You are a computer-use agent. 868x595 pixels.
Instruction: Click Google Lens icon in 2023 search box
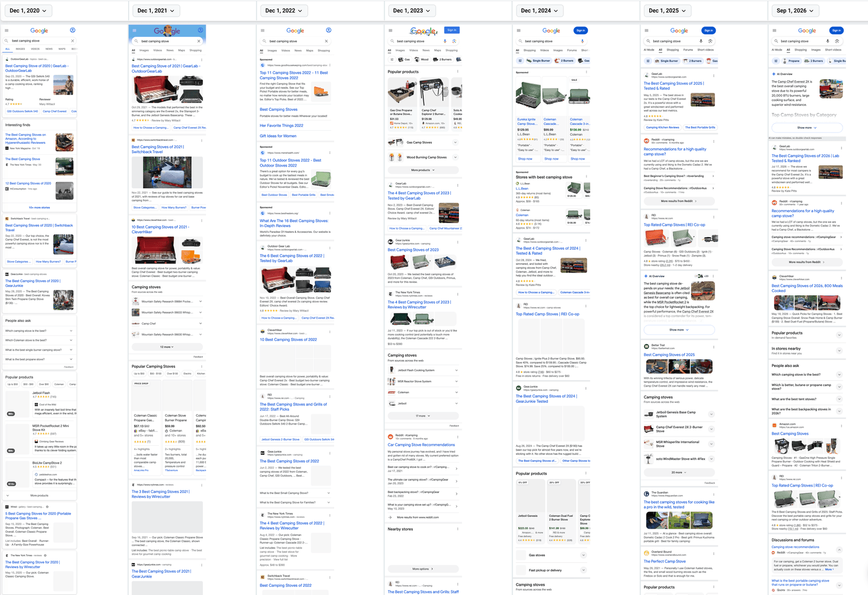tap(454, 41)
